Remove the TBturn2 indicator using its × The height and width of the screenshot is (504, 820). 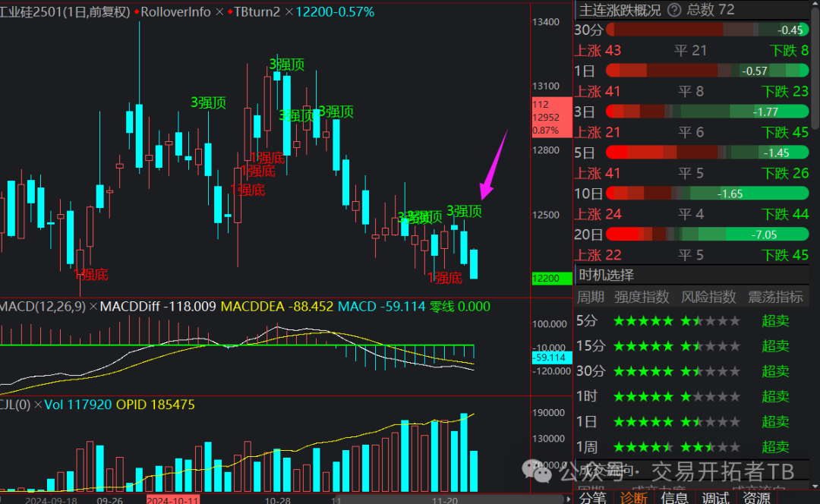(289, 11)
